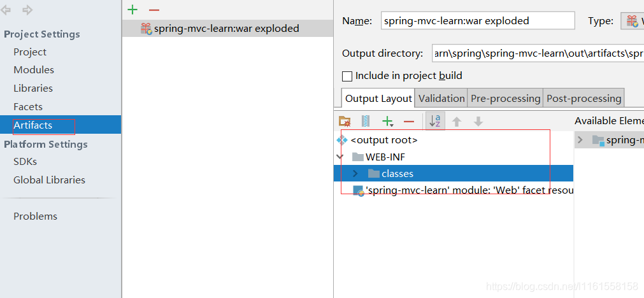The width and height of the screenshot is (644, 298).
Task: Expand spring-m module in Available Elements
Action: coord(580,140)
